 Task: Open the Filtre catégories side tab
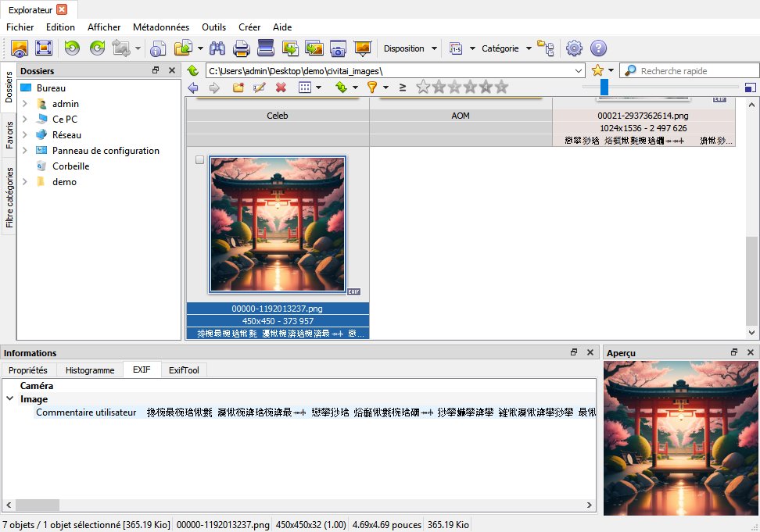click(x=9, y=198)
